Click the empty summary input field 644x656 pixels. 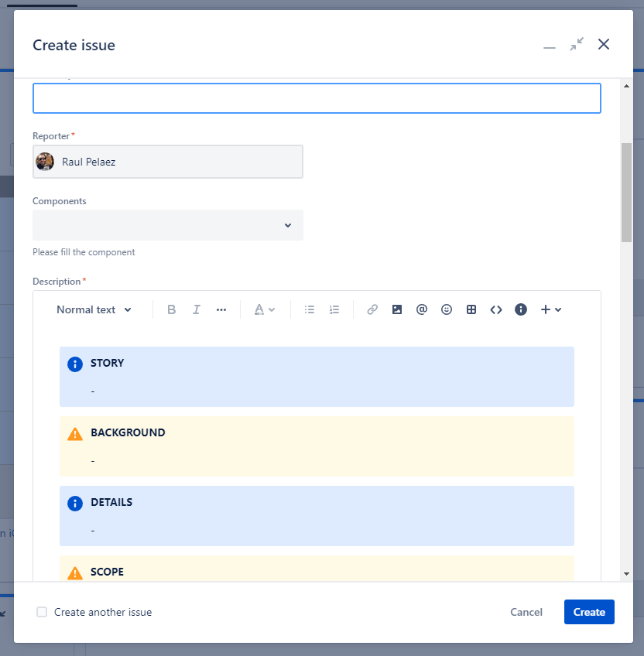[x=317, y=98]
